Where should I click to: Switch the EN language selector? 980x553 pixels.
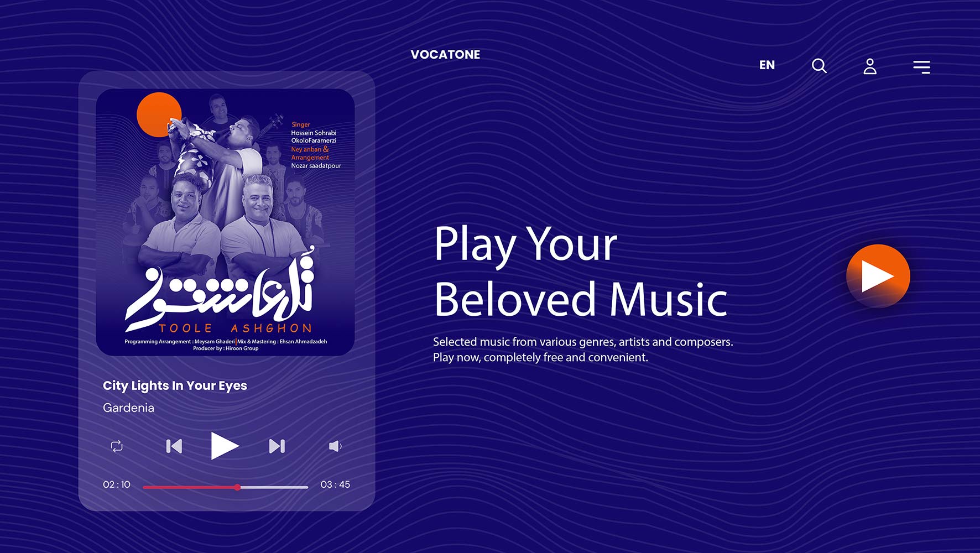[767, 65]
